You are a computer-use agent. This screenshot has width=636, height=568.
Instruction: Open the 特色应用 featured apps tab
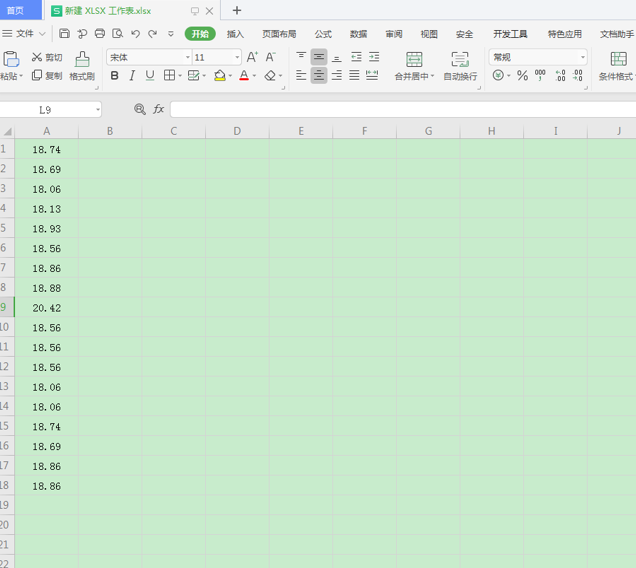click(565, 34)
